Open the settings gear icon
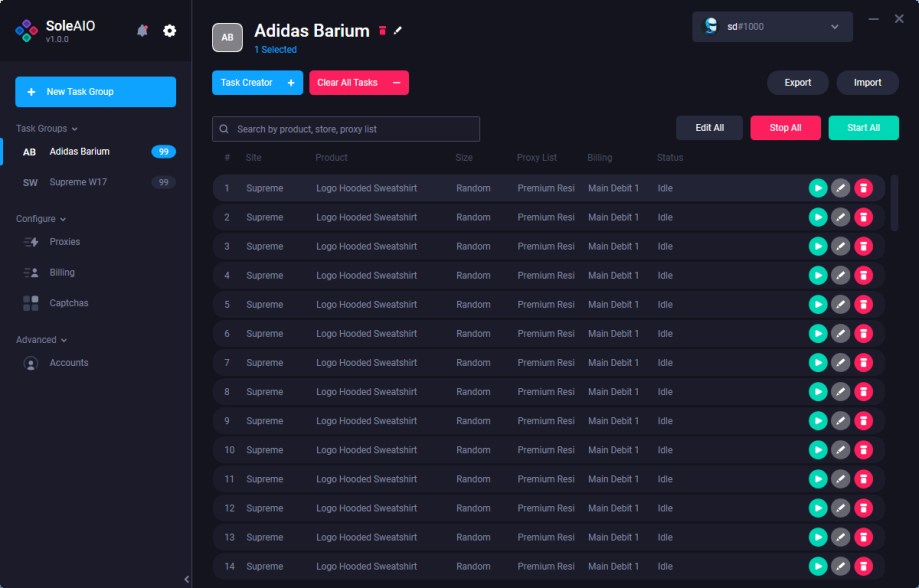The height and width of the screenshot is (588, 919). [x=169, y=30]
